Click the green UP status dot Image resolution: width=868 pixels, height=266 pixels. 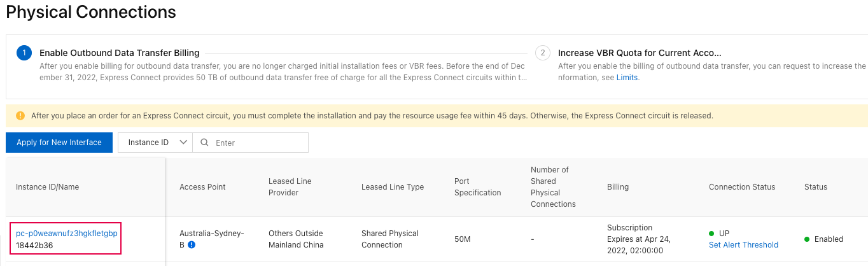[x=712, y=234]
